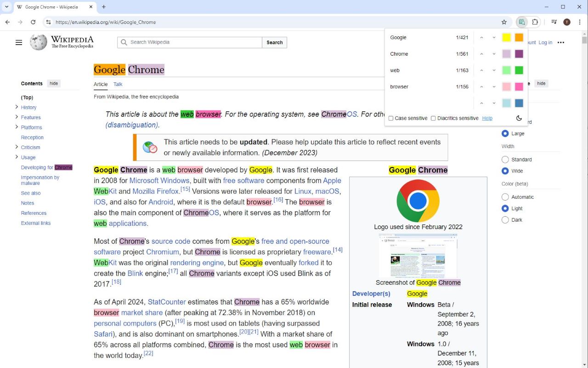Click the Chrome logo image in infobox

[418, 201]
